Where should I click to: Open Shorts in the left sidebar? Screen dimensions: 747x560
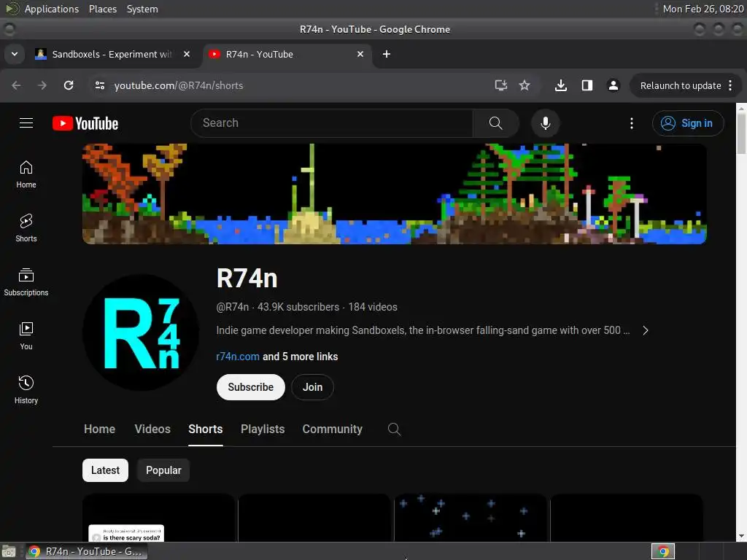pyautogui.click(x=26, y=228)
